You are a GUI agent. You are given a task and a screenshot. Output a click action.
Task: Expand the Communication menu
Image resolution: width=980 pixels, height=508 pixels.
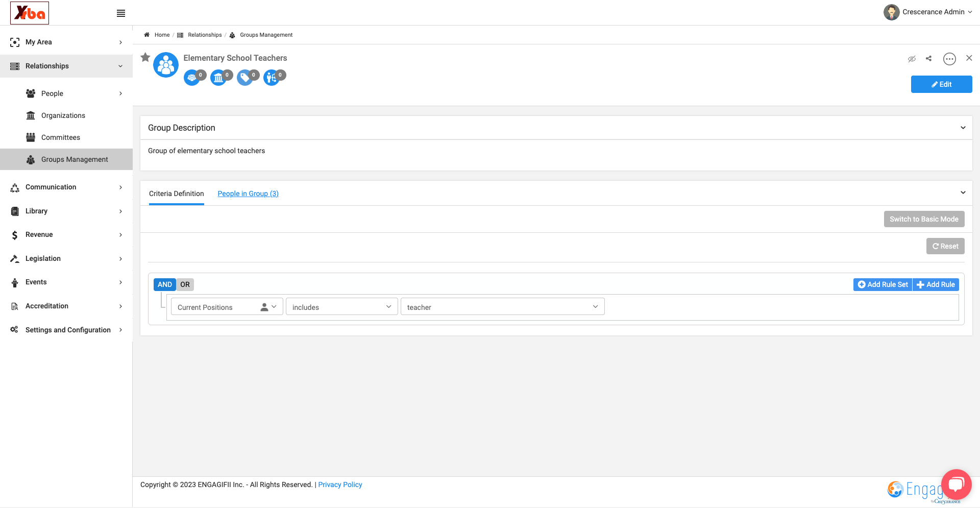tap(66, 187)
